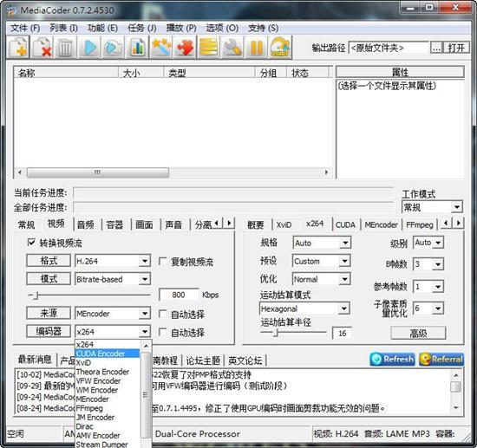The width and height of the screenshot is (477, 448).
Task: Switch to the FFmpeg tab
Action: pos(420,224)
